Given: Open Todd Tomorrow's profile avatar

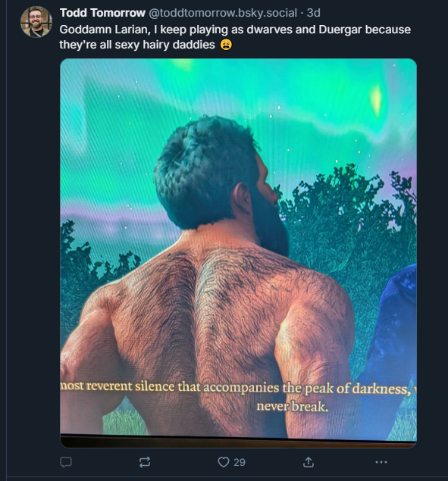Looking at the screenshot, I should [36, 22].
